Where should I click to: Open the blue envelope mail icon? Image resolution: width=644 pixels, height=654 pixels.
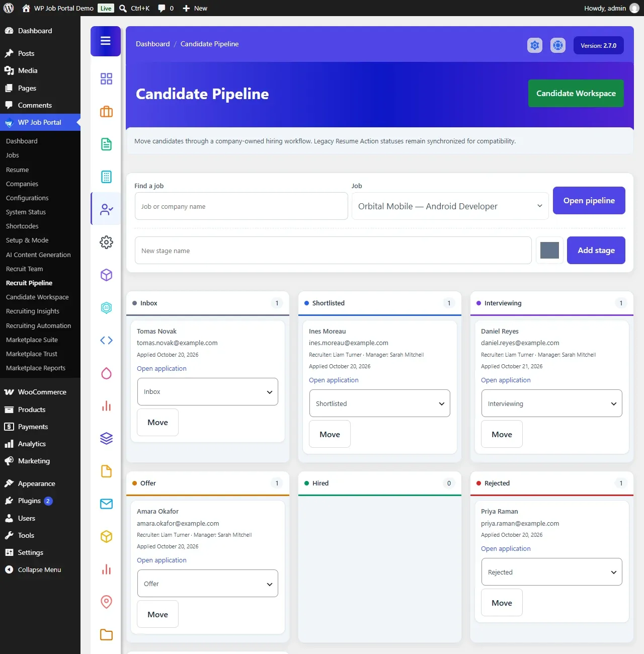(106, 504)
